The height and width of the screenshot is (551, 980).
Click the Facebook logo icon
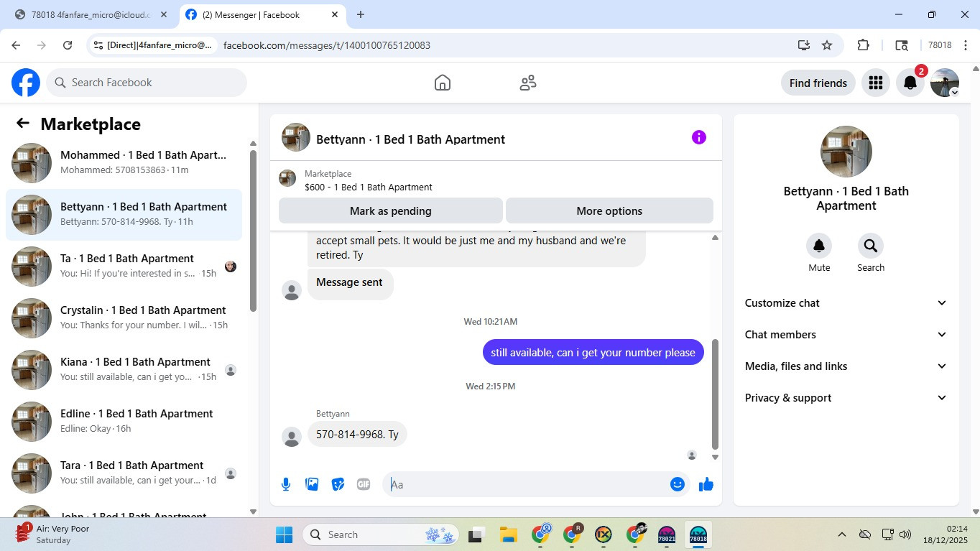coord(26,83)
